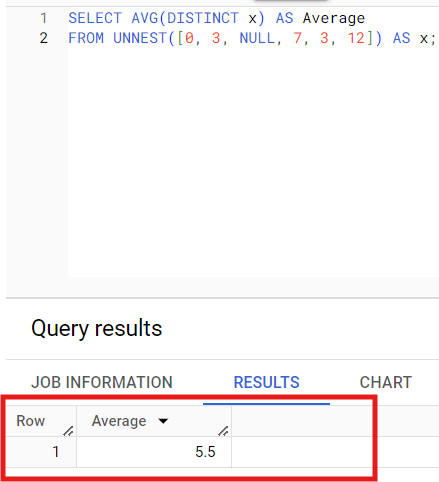Place cursor on the DISTINCT keyword
Screen dimensions: 439x482
pyautogui.click(x=203, y=18)
